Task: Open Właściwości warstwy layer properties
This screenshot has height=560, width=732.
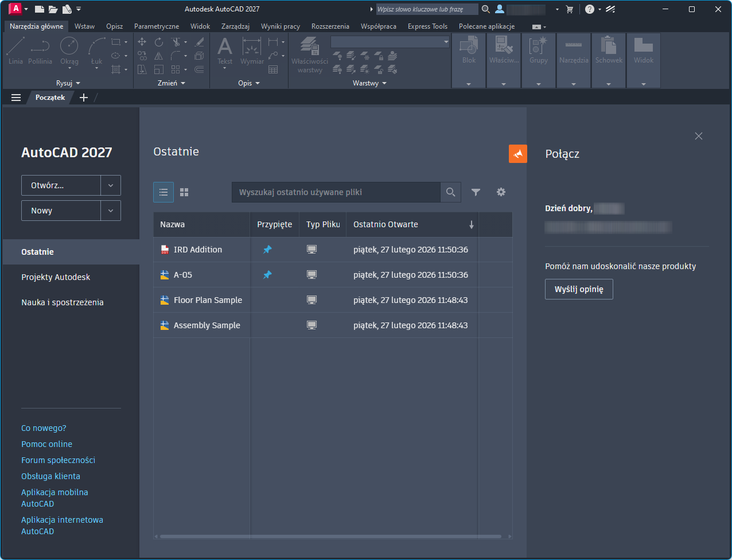Action: [310, 55]
